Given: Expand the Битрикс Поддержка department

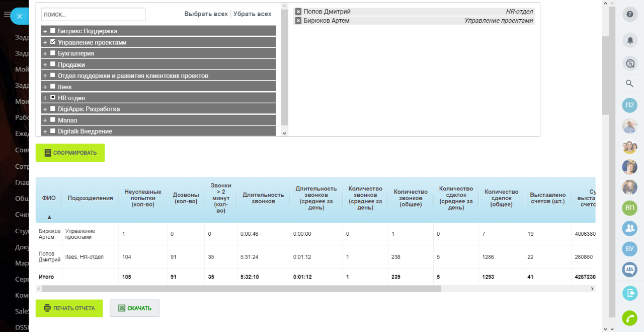Looking at the screenshot, I should point(45,31).
